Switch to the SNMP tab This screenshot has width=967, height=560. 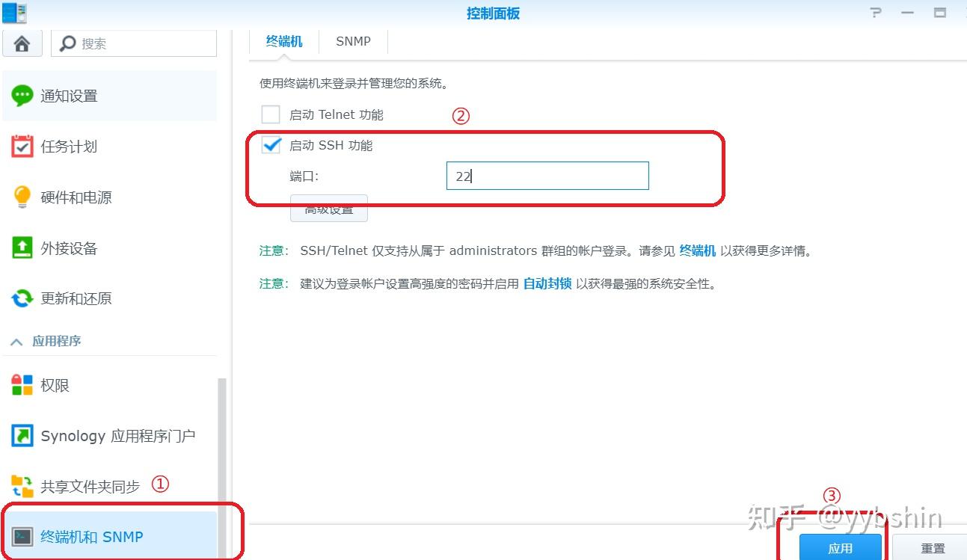pyautogui.click(x=352, y=41)
